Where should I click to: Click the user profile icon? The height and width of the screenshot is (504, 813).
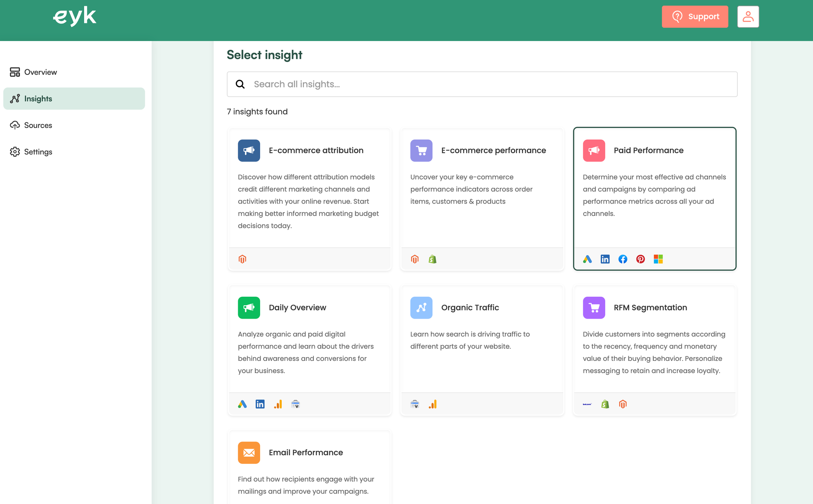click(748, 17)
